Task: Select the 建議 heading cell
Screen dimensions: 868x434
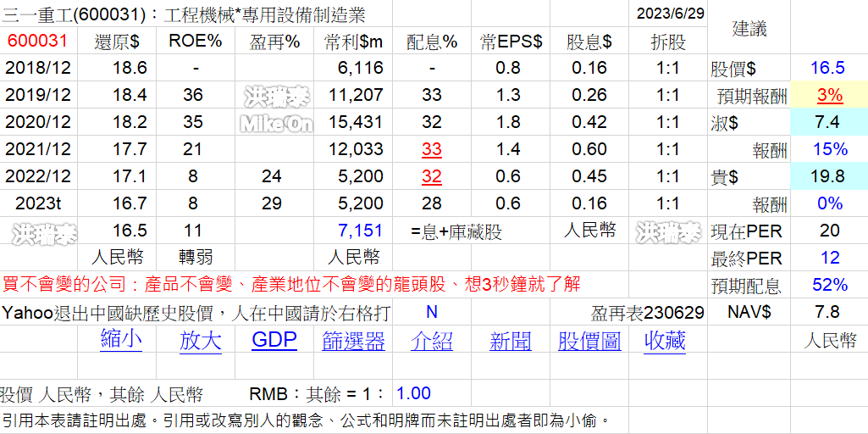Action: 749,28
